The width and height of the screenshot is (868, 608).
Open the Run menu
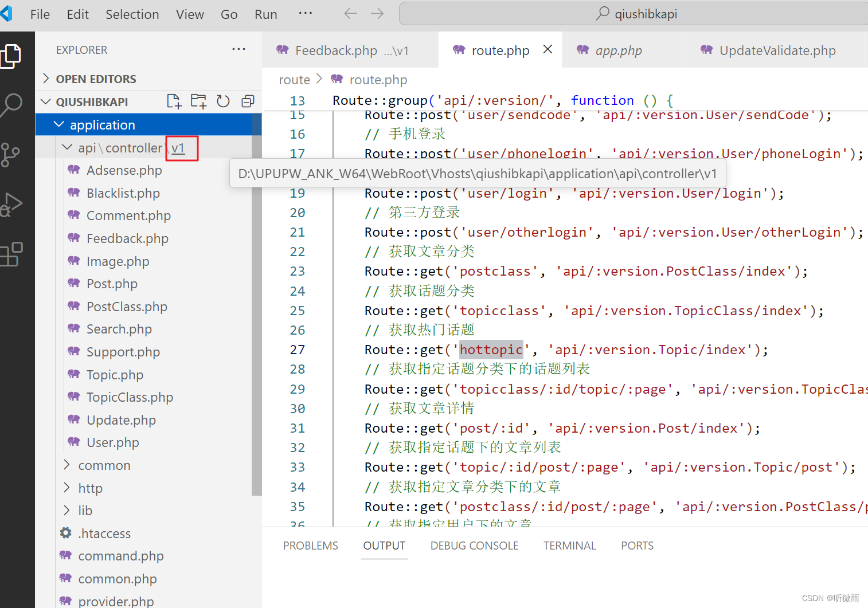tap(266, 14)
